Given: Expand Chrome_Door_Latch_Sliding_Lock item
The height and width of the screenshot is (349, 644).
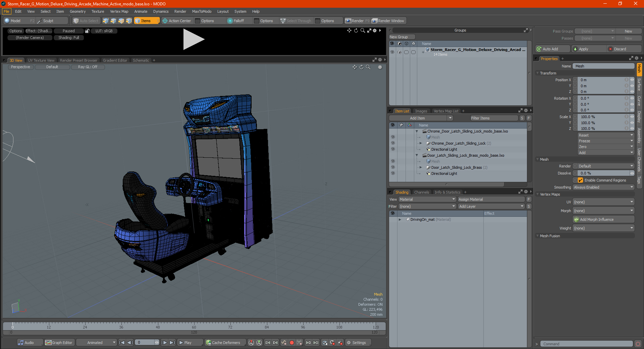Looking at the screenshot, I should coord(421,143).
